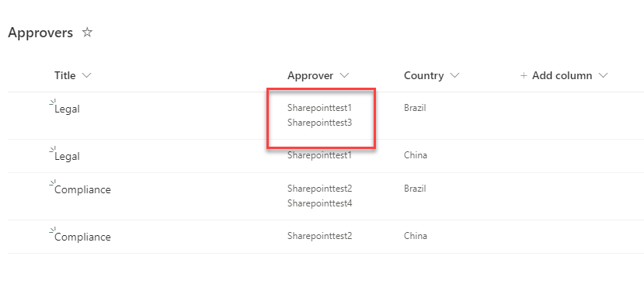
Task: Click the plus icon beside Add column
Action: 524,76
